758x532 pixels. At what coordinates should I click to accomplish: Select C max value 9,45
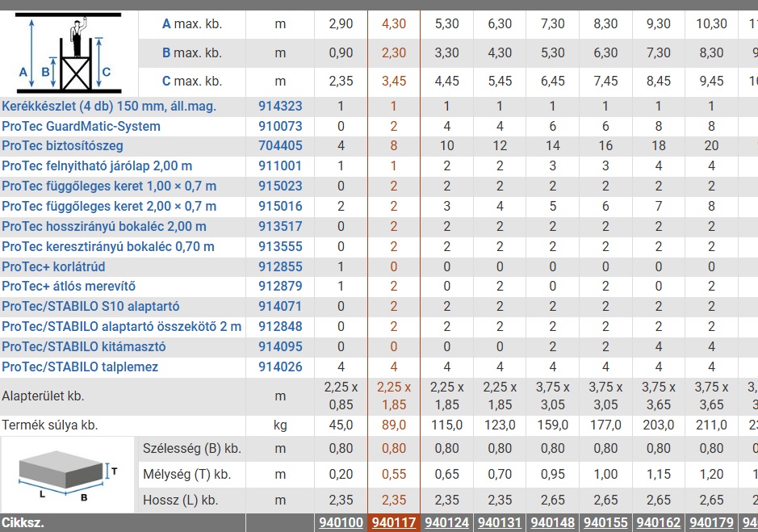coord(711,81)
